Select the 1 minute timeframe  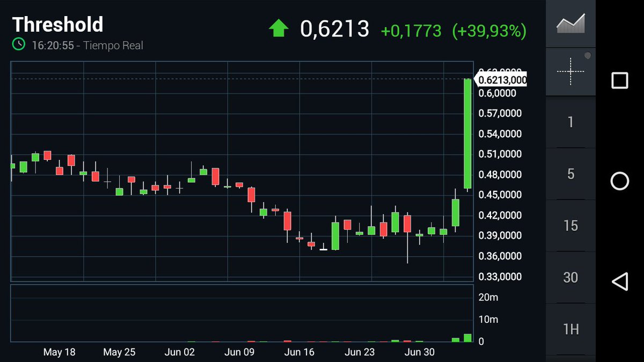570,122
